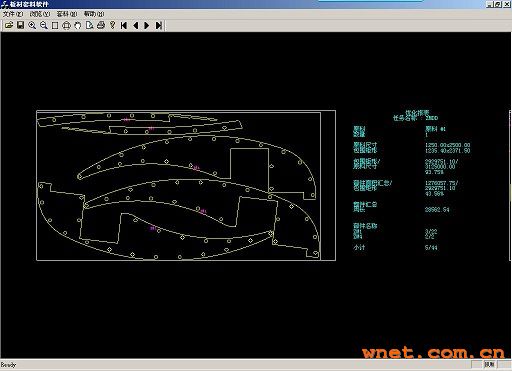Go to the previous sheet layout
The image size is (512, 371).
[x=135, y=25]
